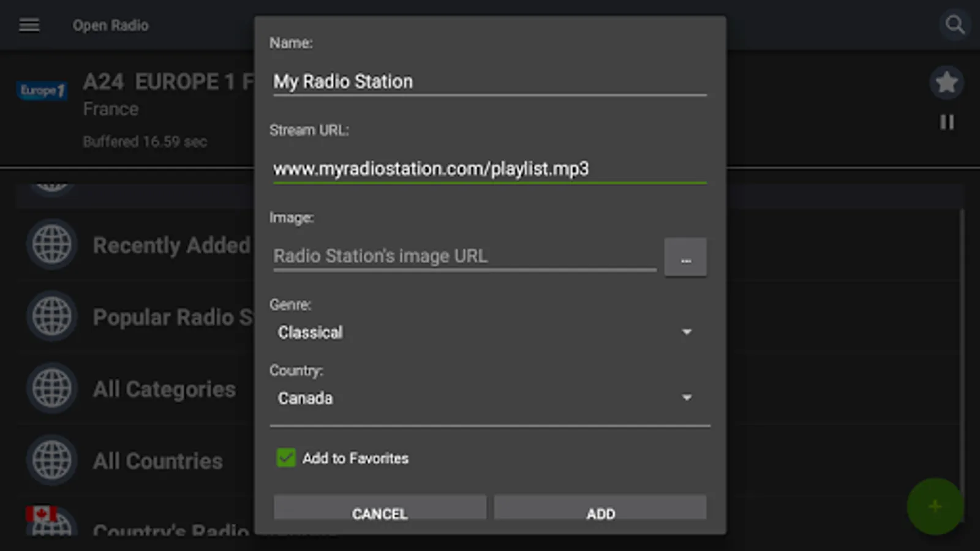Toggle the favorite star for Europe 1
The image size is (980, 551).
click(x=946, y=82)
